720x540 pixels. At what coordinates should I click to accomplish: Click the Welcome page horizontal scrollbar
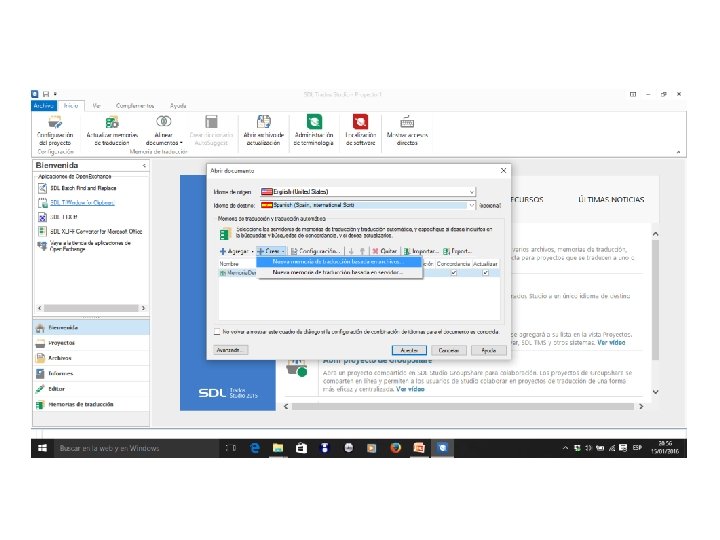coord(463,407)
